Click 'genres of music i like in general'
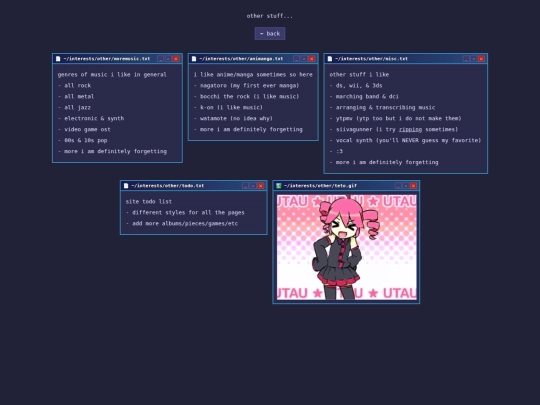 pyautogui.click(x=112, y=75)
